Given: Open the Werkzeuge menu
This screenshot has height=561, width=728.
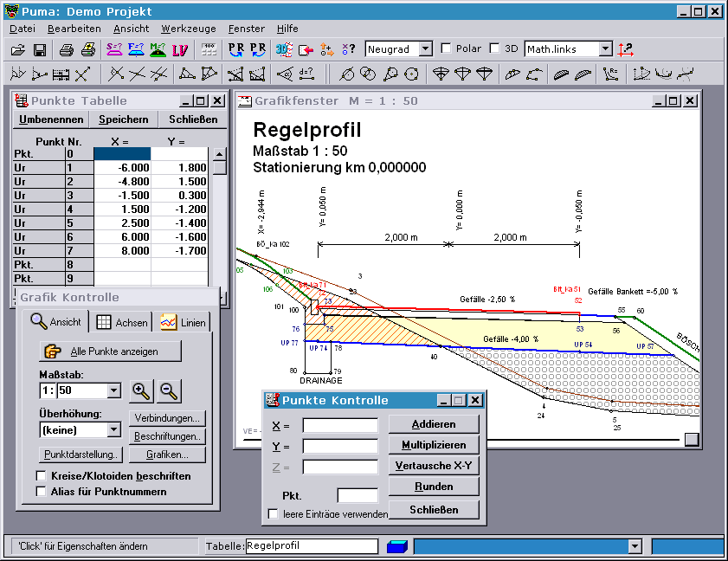Looking at the screenshot, I should (x=189, y=29).
